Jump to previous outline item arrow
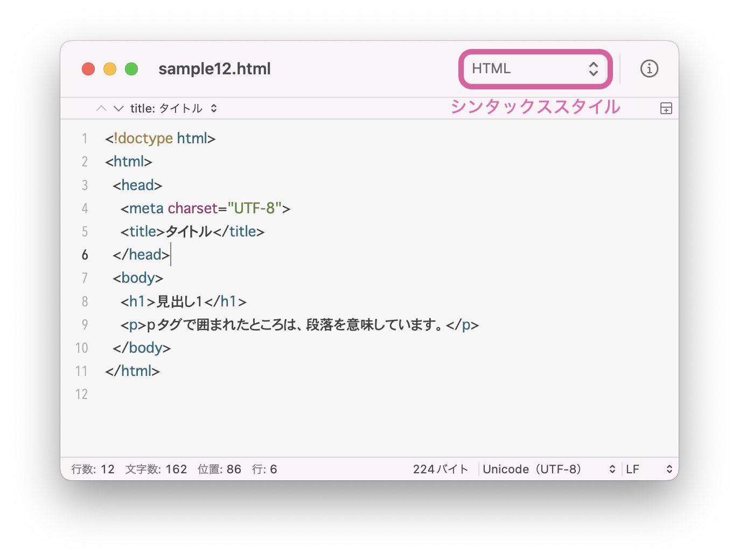This screenshot has height=560, width=739. pos(101,108)
